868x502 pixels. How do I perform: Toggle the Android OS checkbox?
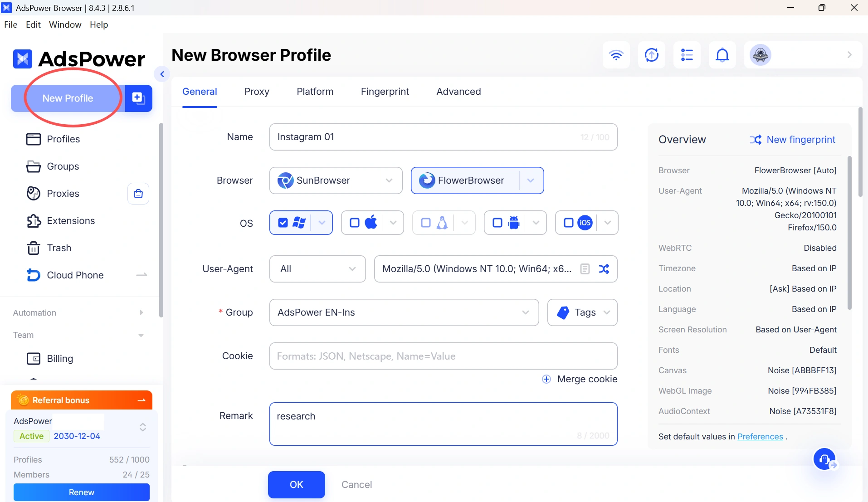click(x=497, y=223)
